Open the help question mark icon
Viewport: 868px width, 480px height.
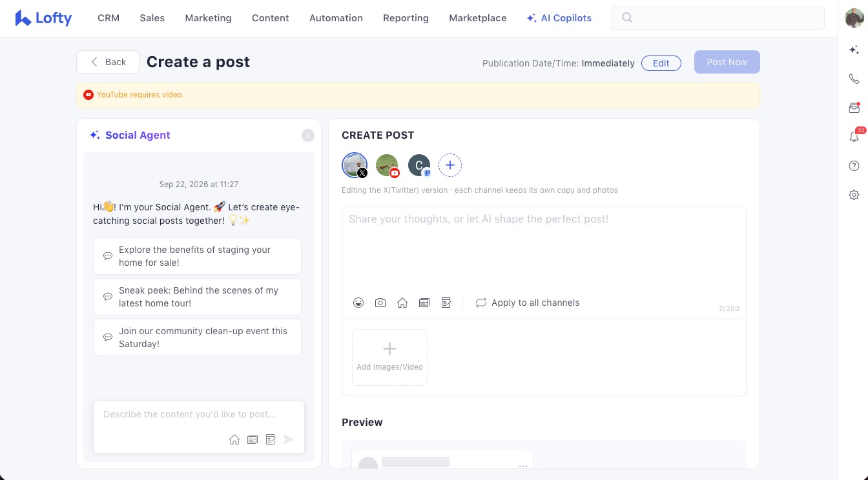(x=854, y=166)
